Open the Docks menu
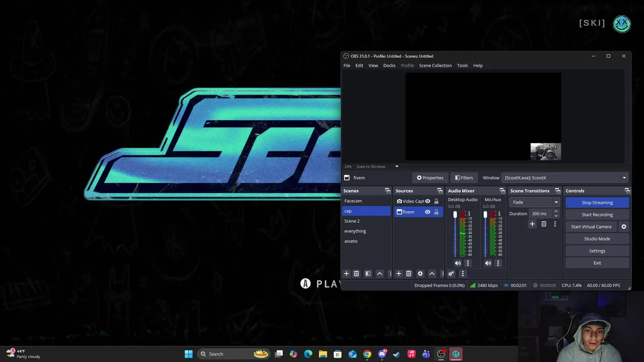The width and height of the screenshot is (644, 362). (x=389, y=65)
